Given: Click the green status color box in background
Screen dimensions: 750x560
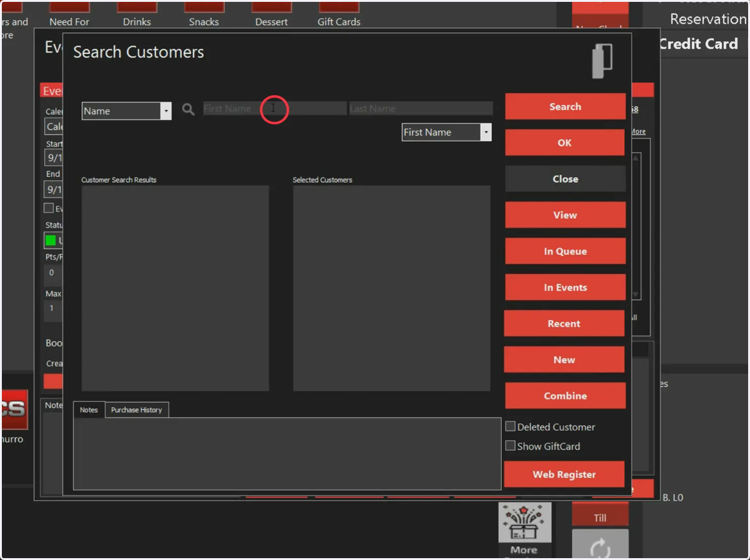Looking at the screenshot, I should coord(51,240).
